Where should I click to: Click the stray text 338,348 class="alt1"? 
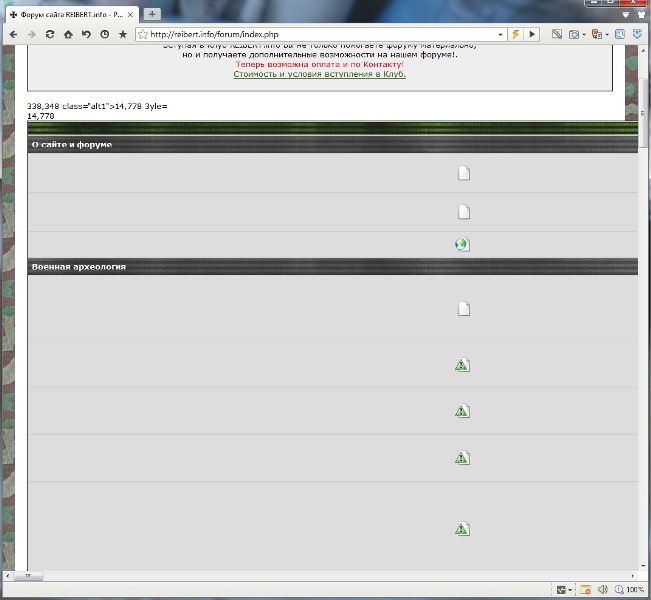(97, 106)
